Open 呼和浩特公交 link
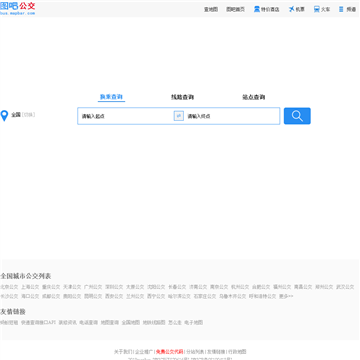The height and width of the screenshot is (360, 360). click(x=262, y=296)
